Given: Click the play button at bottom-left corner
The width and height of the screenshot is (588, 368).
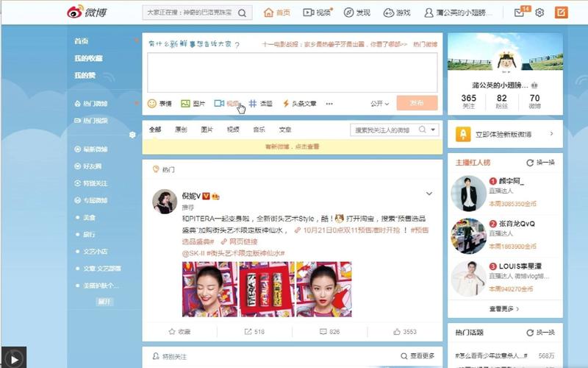Looking at the screenshot, I should point(14,359).
